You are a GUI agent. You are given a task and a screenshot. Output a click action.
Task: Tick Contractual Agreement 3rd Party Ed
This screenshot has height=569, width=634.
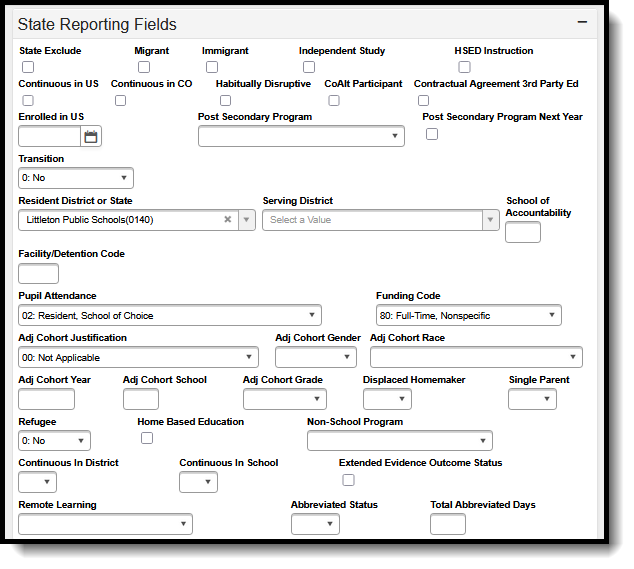click(423, 100)
